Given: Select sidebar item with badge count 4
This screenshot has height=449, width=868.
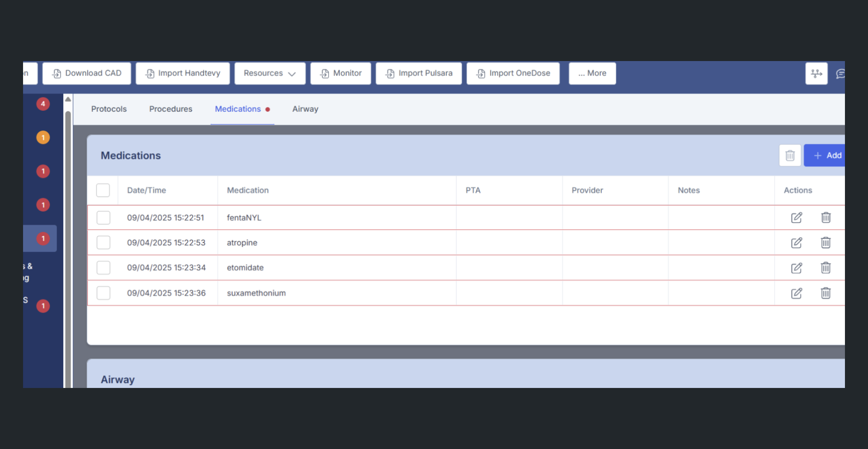Looking at the screenshot, I should point(43,104).
